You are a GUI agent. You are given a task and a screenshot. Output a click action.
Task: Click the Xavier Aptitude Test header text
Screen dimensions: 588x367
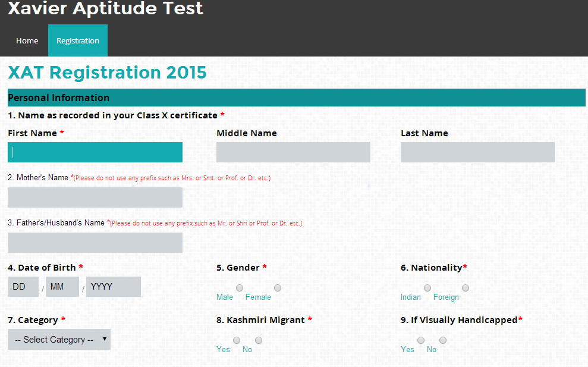105,9
